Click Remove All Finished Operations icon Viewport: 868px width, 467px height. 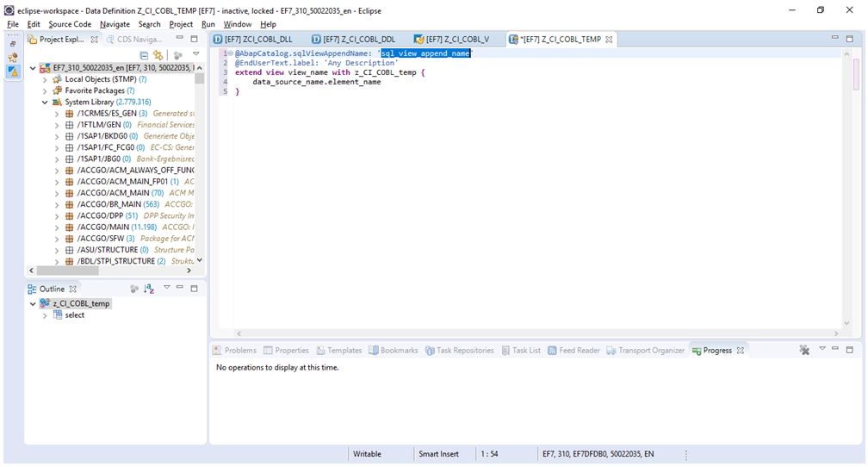[x=804, y=350]
